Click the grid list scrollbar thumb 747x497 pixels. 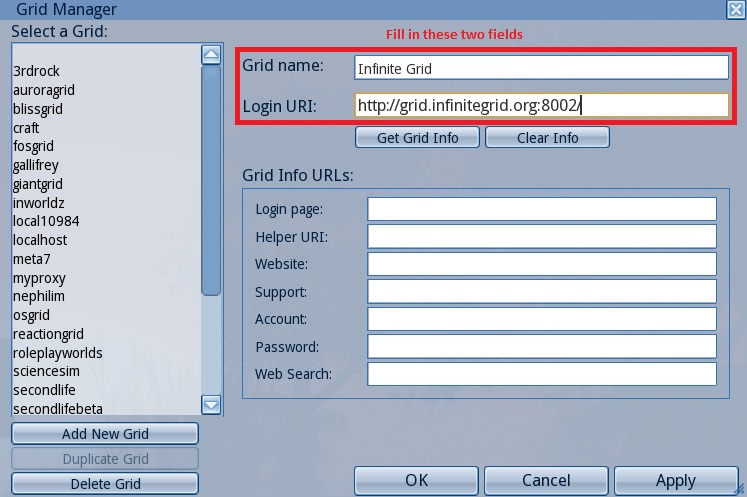(x=211, y=180)
